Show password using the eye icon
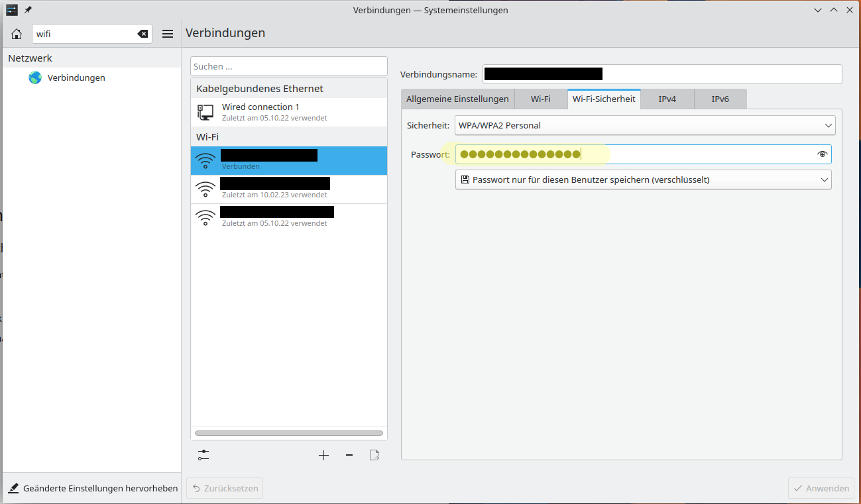The height and width of the screenshot is (504, 861). (823, 154)
